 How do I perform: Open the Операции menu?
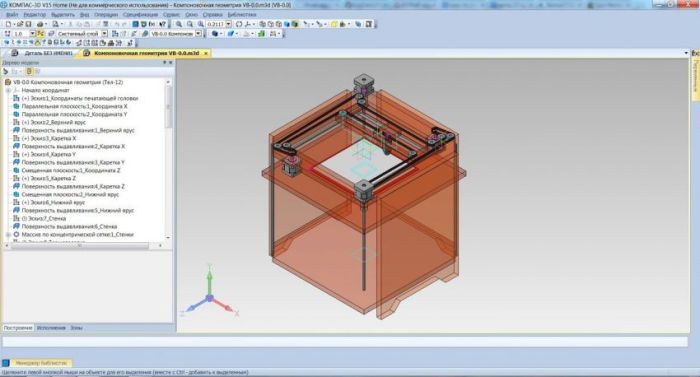(106, 14)
